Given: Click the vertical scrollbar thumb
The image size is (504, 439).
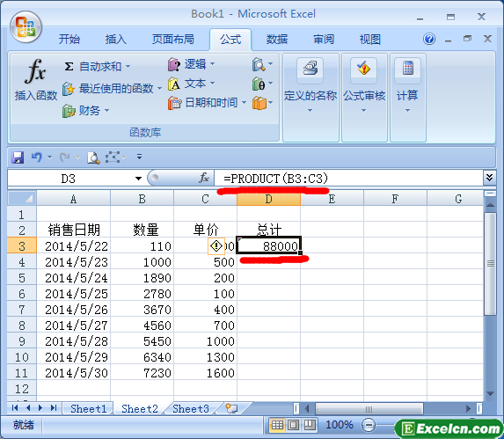Looking at the screenshot, I should 490,264.
